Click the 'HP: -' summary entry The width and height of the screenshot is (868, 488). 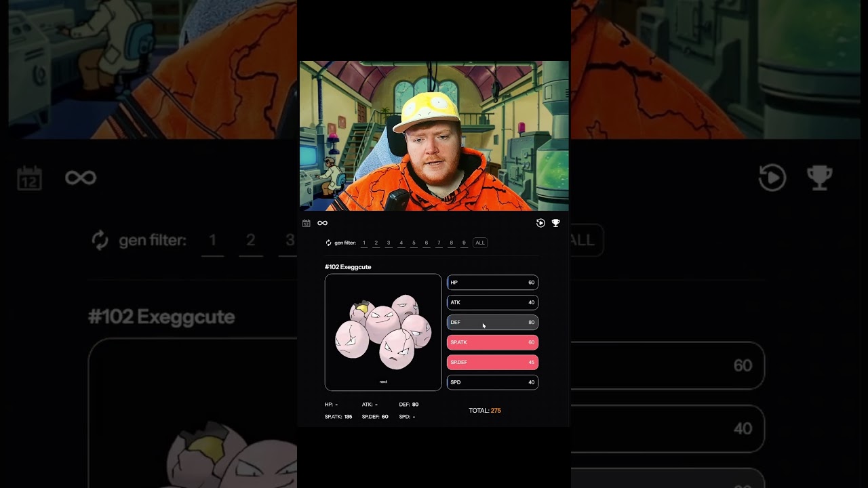332,405
